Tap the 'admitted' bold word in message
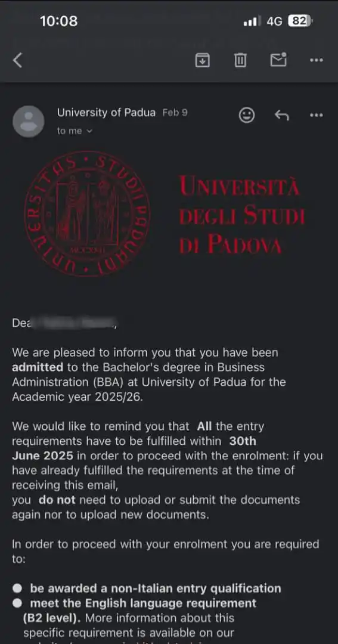The image size is (338, 644). click(38, 367)
